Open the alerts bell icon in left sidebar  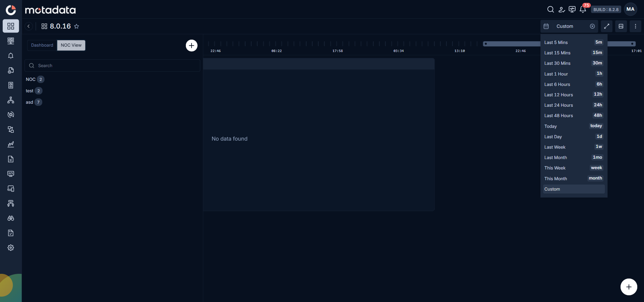[x=11, y=56]
